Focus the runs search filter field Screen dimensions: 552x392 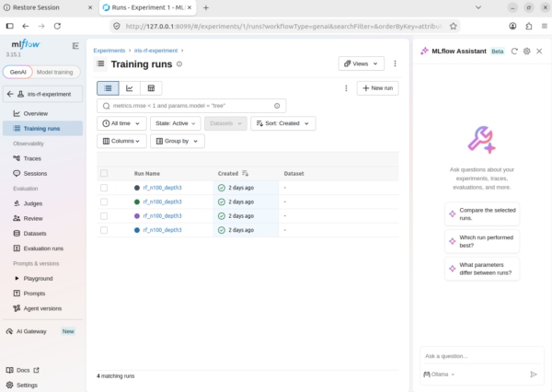click(191, 106)
